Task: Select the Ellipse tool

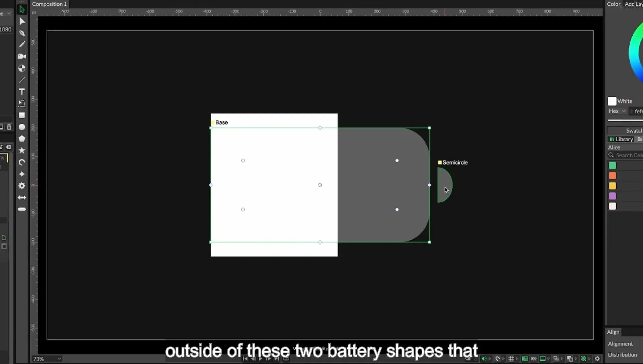Action: click(x=22, y=127)
